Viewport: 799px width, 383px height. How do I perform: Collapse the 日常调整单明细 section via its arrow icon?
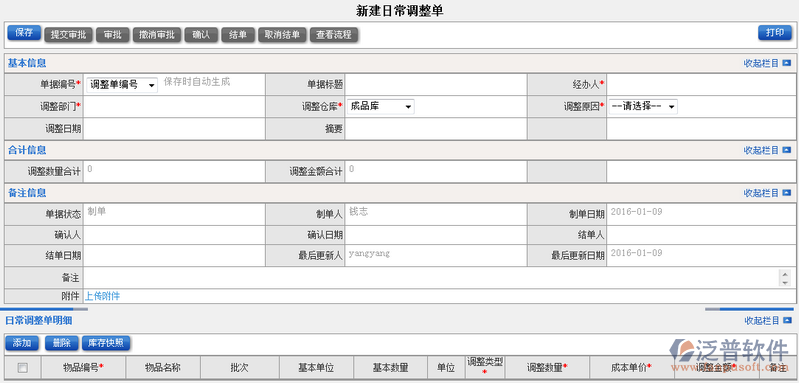(x=786, y=320)
